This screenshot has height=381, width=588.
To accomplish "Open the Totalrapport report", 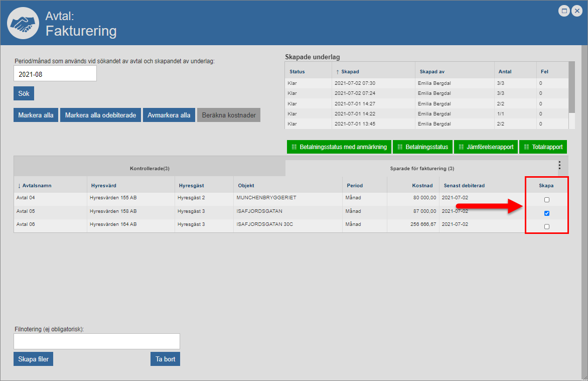I will (543, 147).
